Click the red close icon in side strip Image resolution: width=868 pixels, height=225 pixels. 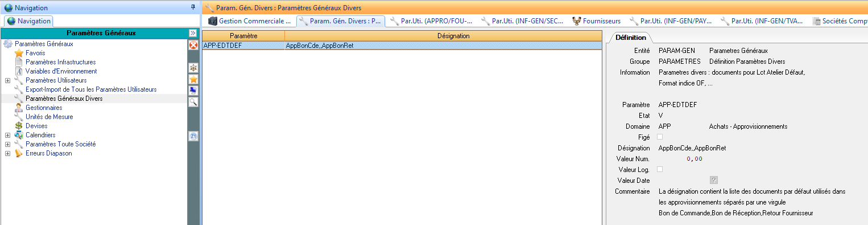[x=193, y=45]
